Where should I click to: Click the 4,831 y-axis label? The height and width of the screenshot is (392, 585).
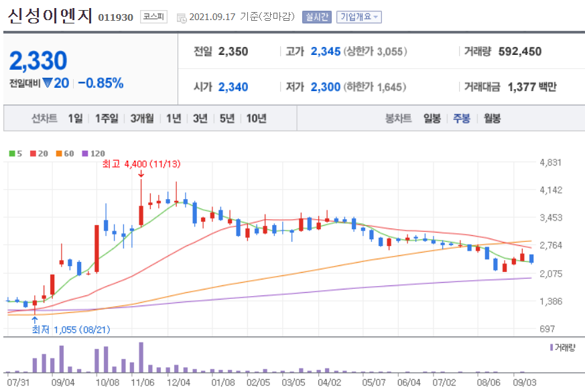coord(550,162)
